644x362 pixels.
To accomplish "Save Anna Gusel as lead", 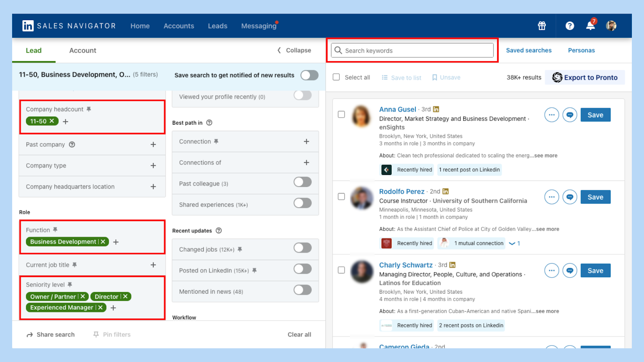I will 595,115.
